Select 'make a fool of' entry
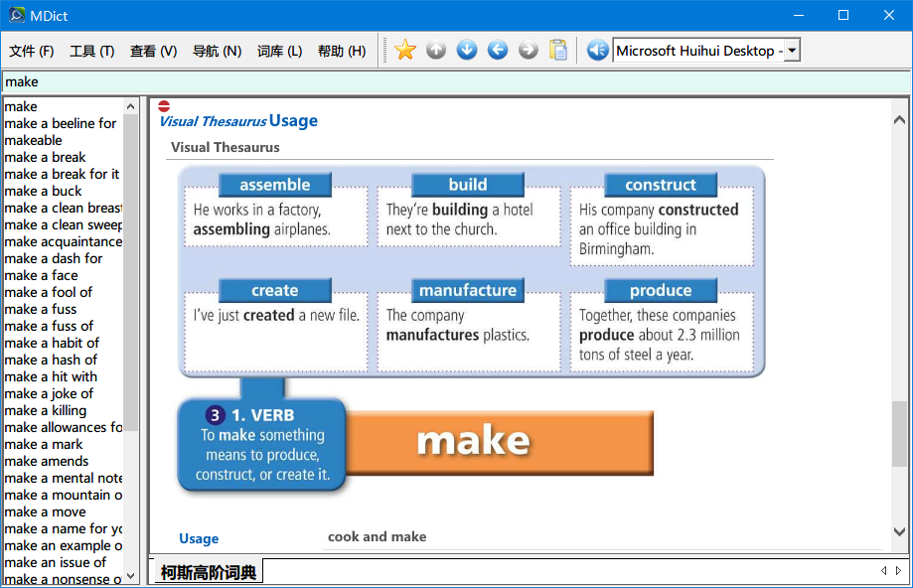This screenshot has height=588, width=913. (x=48, y=292)
